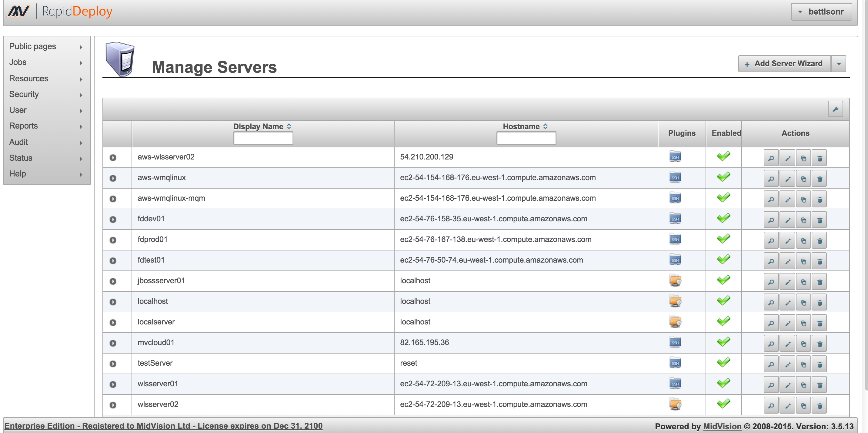Expand the fddev01 row

point(113,220)
